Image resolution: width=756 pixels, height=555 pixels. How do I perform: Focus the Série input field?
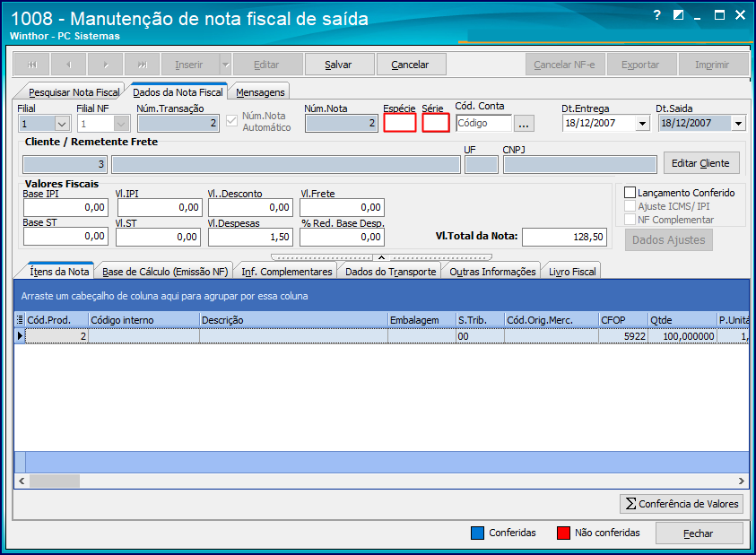pos(436,123)
